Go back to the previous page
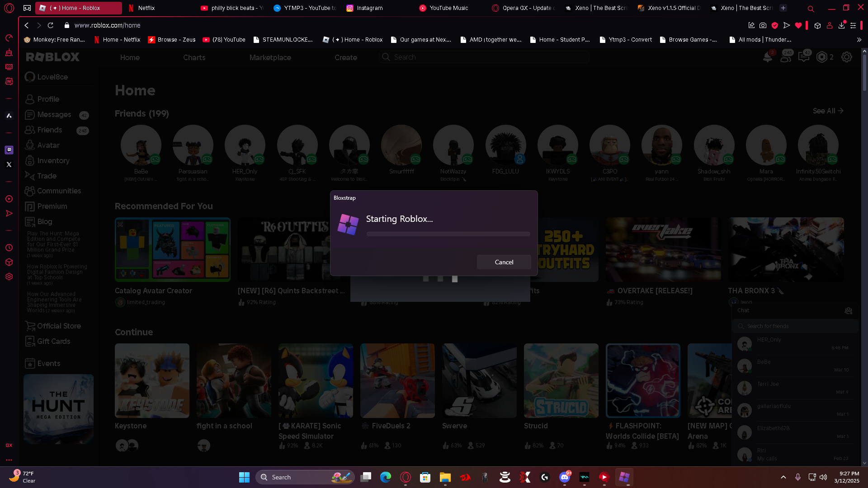 point(27,25)
